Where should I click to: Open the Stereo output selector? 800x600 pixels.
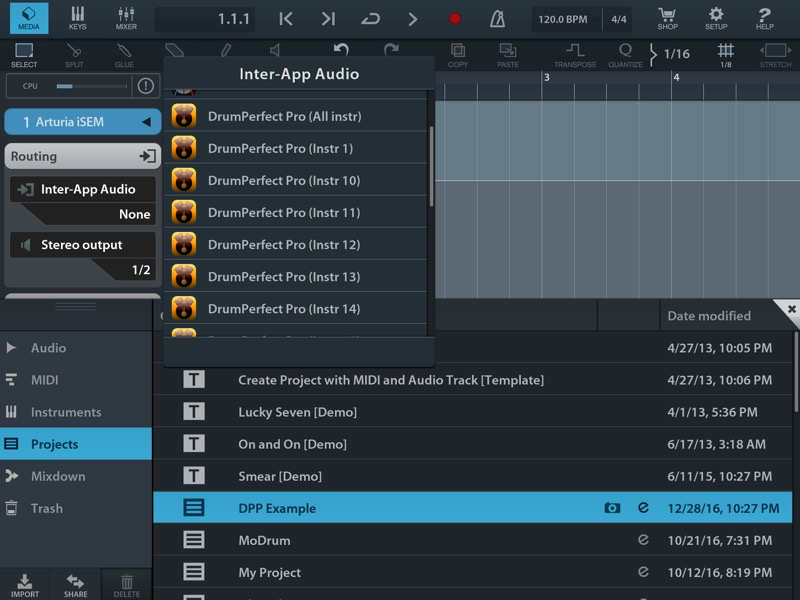(x=83, y=245)
